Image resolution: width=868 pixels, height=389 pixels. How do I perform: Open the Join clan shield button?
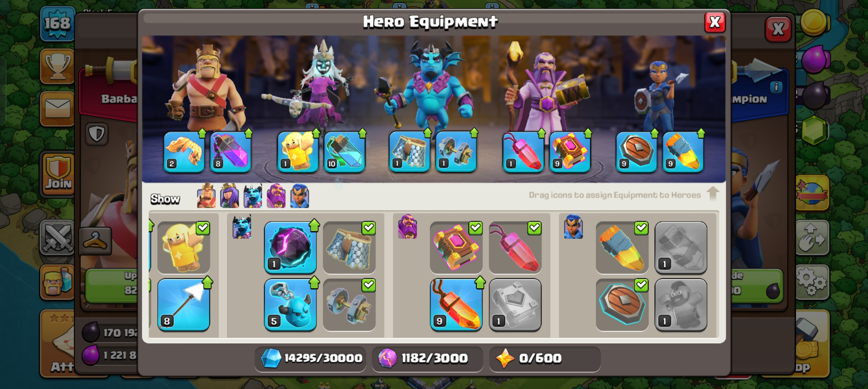tap(58, 175)
